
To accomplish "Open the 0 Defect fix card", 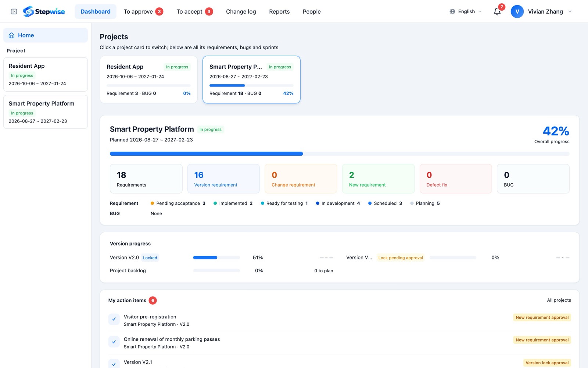I will [456, 178].
